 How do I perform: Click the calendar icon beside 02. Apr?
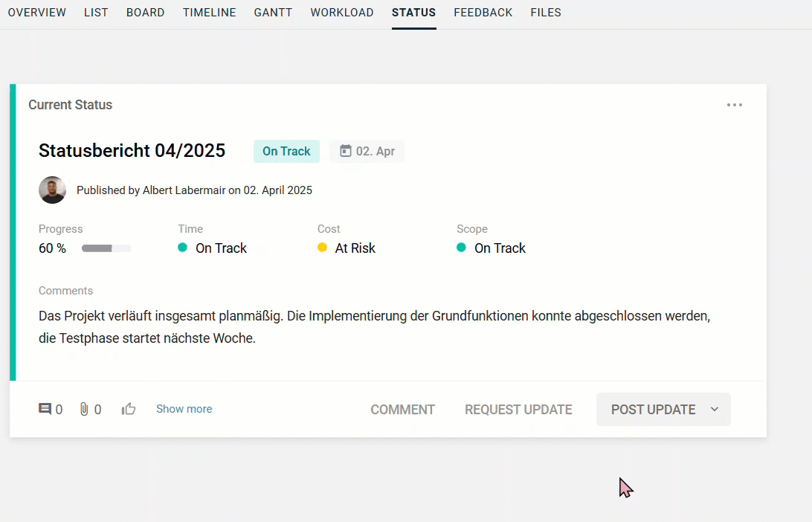tap(345, 151)
